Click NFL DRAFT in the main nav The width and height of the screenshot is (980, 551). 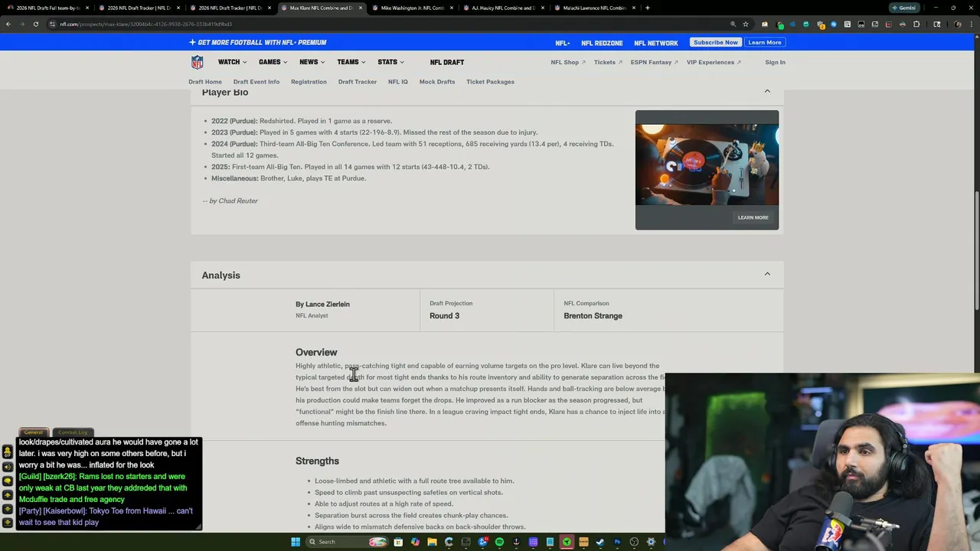pos(447,62)
